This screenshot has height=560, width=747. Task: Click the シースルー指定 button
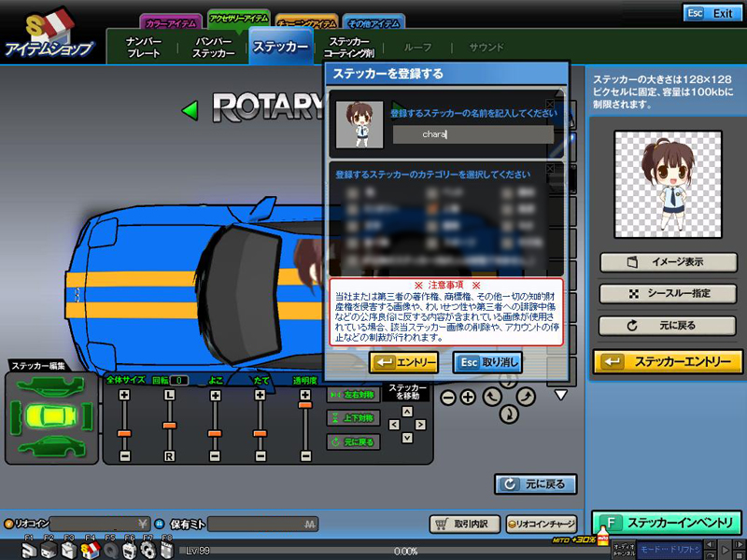click(x=668, y=293)
